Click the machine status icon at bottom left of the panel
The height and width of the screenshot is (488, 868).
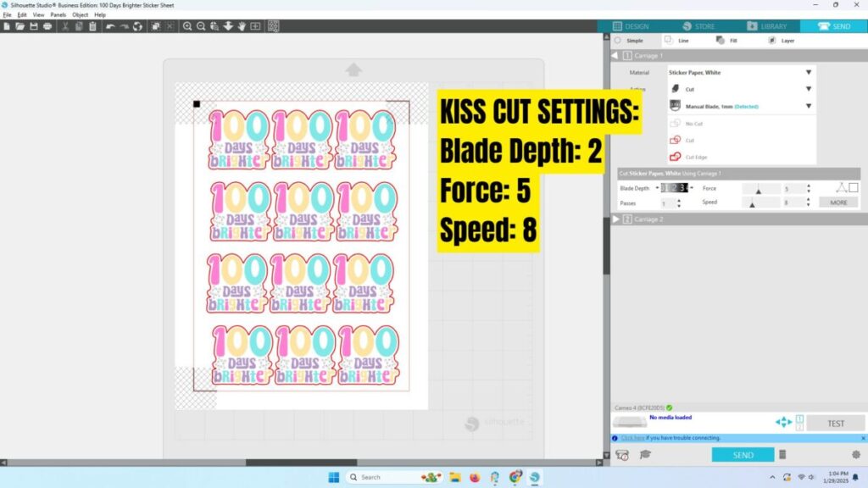(x=622, y=455)
